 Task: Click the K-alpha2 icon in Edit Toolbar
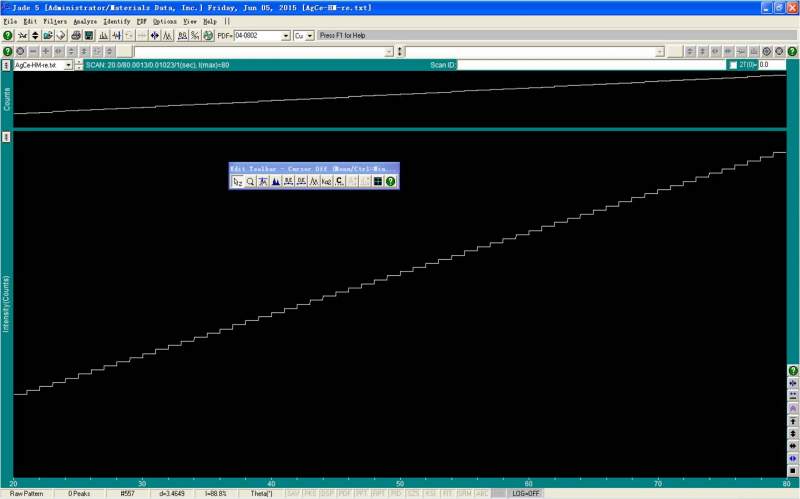[327, 181]
